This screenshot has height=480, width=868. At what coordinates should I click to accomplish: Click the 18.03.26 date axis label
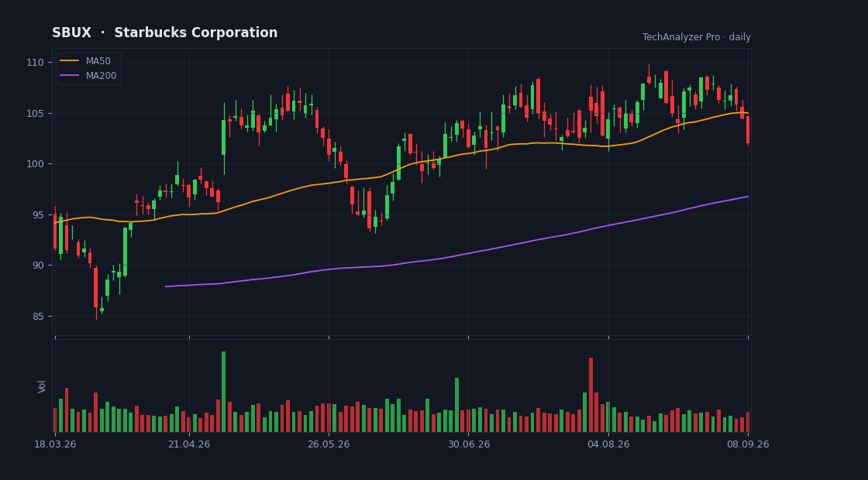55,444
